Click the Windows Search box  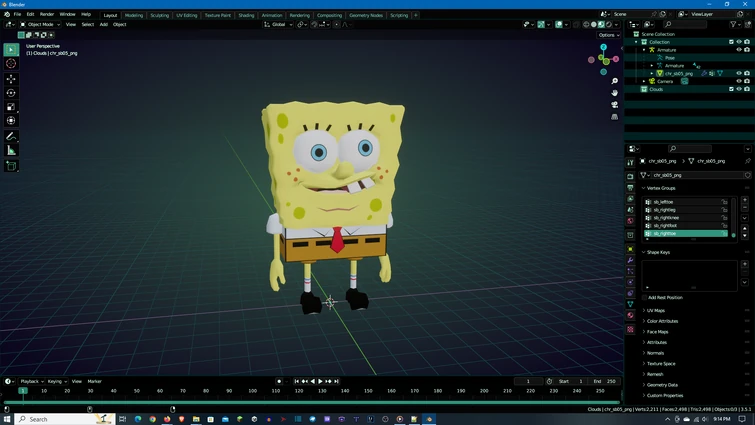coord(65,419)
